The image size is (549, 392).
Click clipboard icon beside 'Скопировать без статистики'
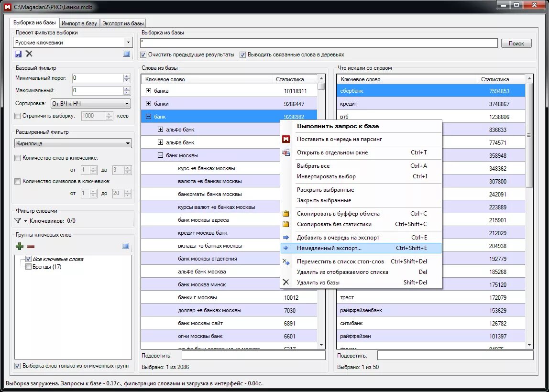click(286, 224)
